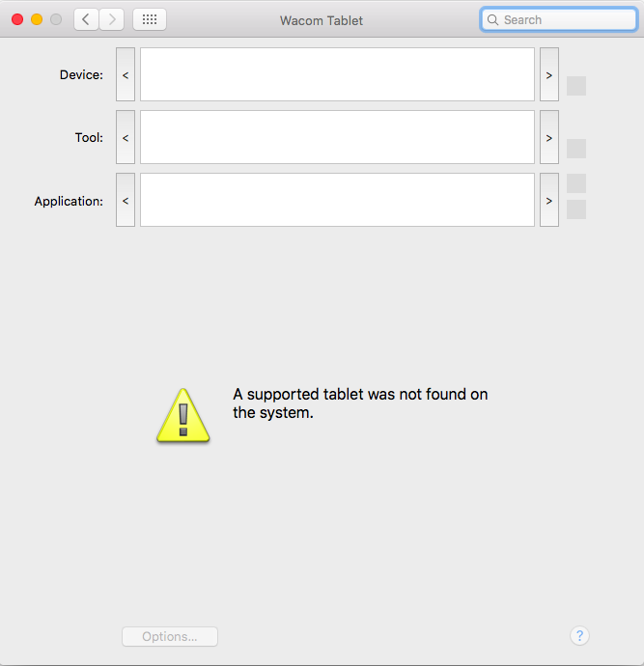644x666 pixels.
Task: Click the upper gray square beside Application list
Action: click(576, 183)
